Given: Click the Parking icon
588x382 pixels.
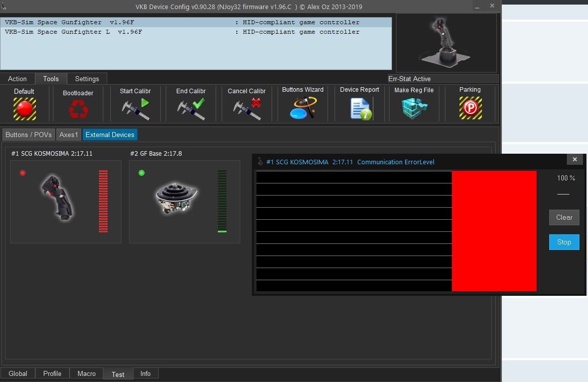Looking at the screenshot, I should pos(470,108).
